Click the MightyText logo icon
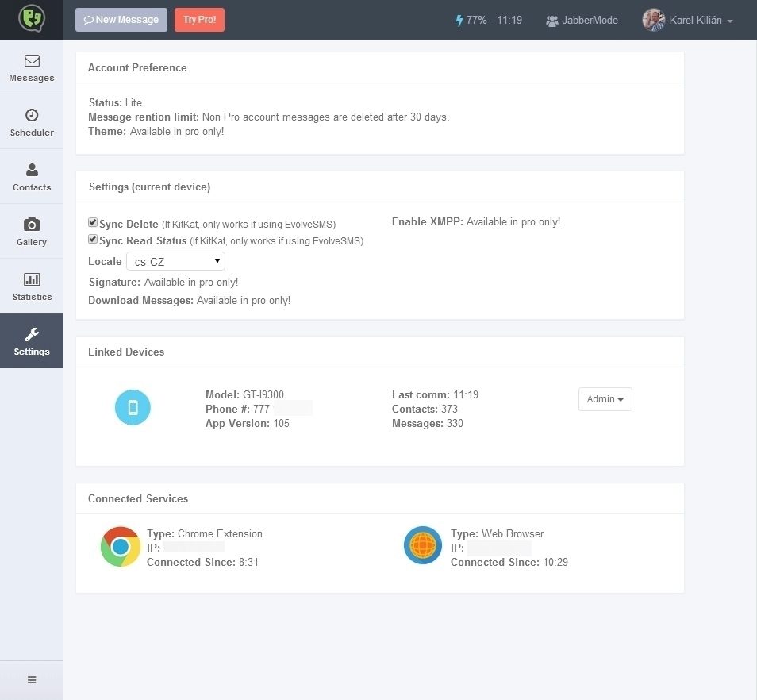This screenshot has width=757, height=700. (32, 19)
